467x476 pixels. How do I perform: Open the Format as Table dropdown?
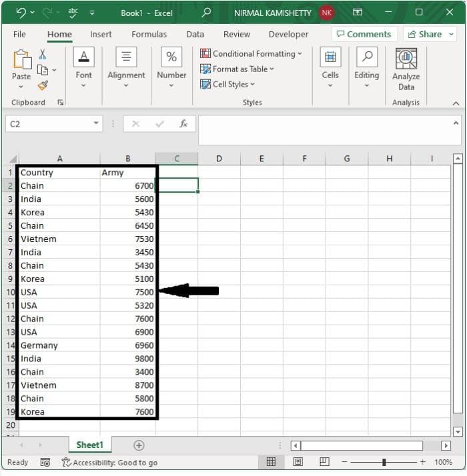click(x=238, y=69)
